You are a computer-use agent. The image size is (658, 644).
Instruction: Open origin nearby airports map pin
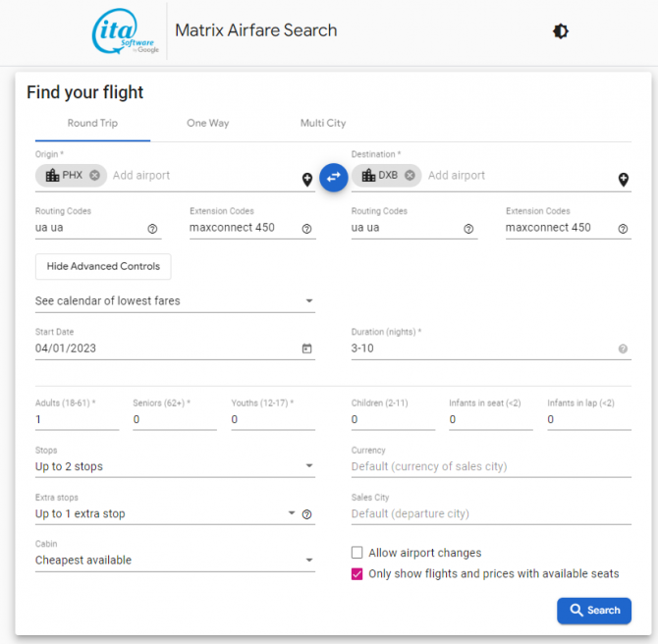tap(307, 180)
